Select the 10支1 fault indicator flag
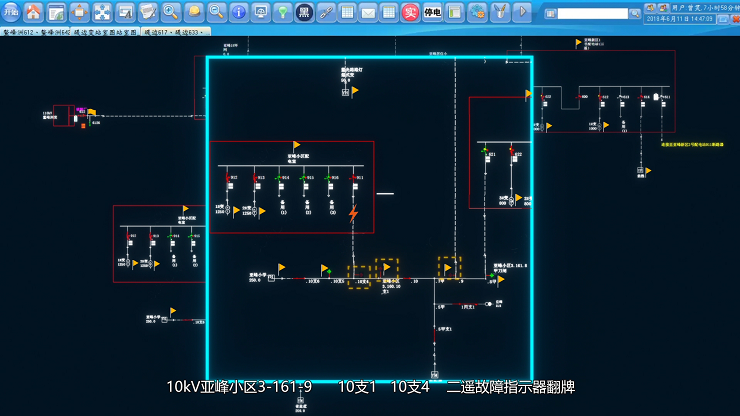This screenshot has width=740, height=416. click(387, 269)
